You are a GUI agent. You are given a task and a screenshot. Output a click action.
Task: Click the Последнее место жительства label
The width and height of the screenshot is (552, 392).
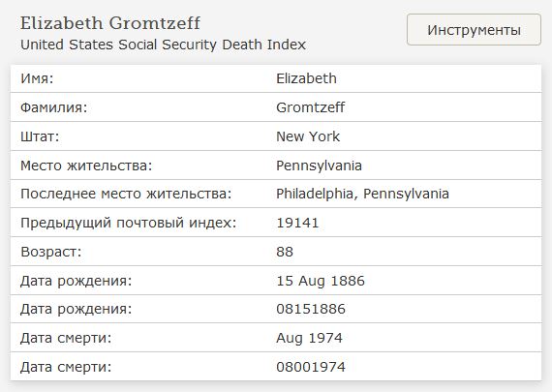point(126,194)
